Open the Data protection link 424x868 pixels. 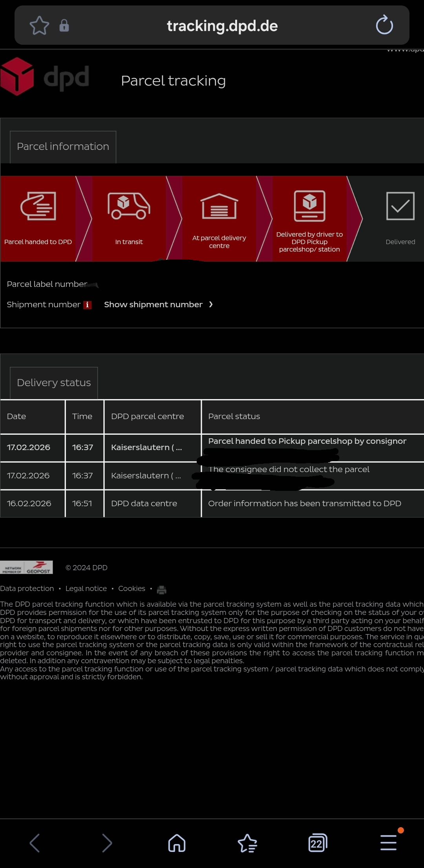tap(27, 589)
